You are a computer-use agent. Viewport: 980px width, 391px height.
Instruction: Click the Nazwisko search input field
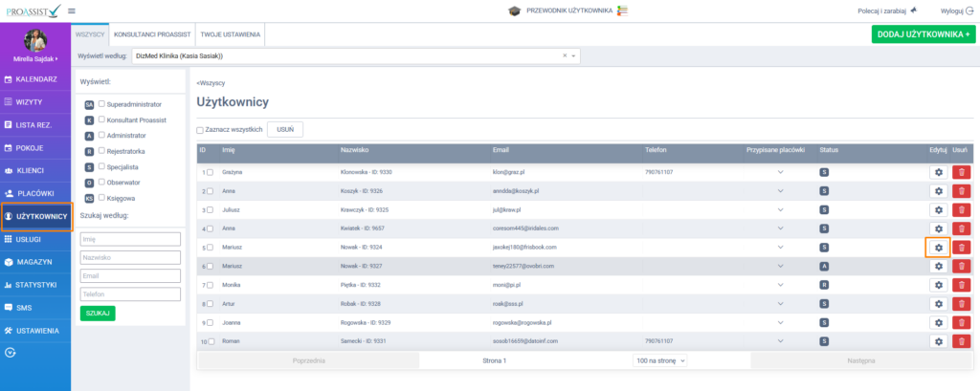pyautogui.click(x=131, y=257)
